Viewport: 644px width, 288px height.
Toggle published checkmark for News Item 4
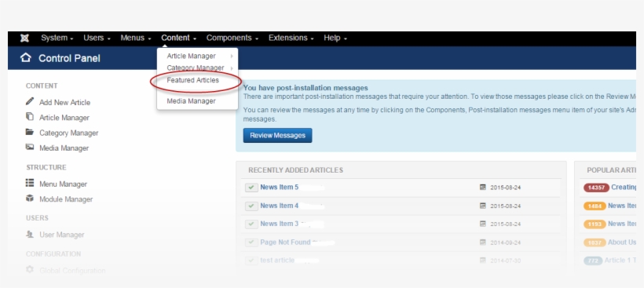tap(251, 206)
